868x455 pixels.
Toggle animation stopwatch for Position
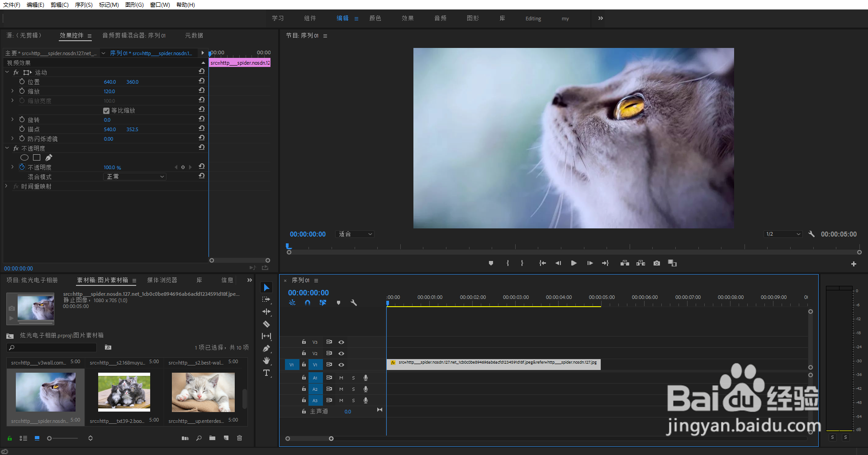point(22,81)
